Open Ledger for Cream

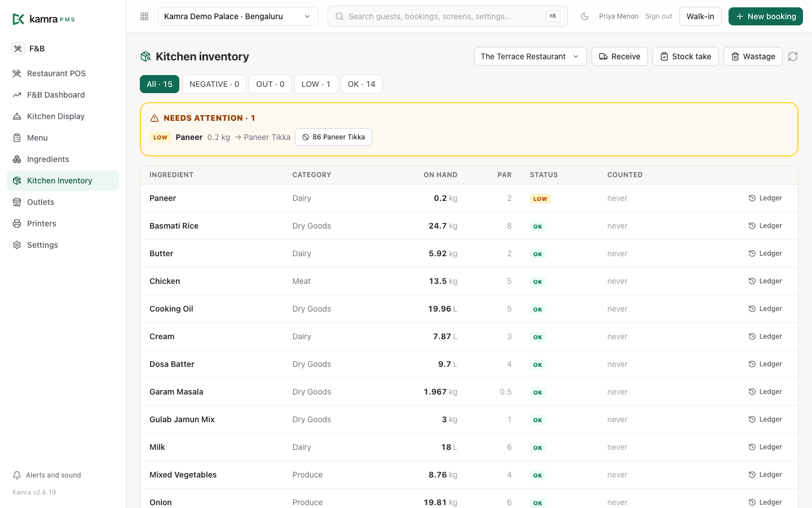click(x=765, y=336)
